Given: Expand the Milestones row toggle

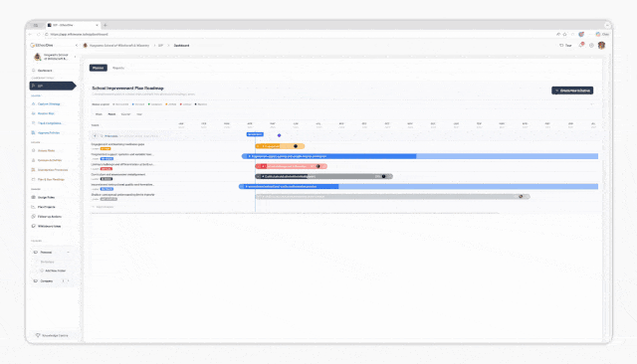Looking at the screenshot, I should [x=95, y=136].
